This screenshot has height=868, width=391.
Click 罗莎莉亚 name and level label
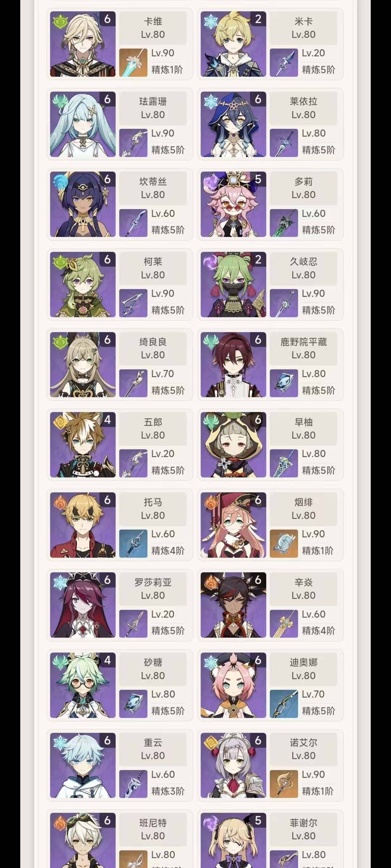(x=153, y=589)
